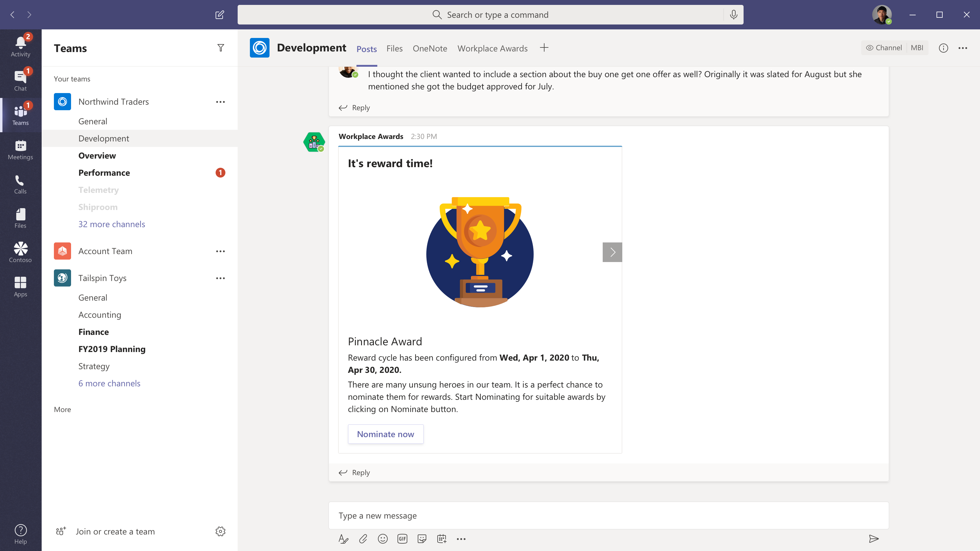Advance the award card carousel arrow
This screenshot has width=980, height=551.
(x=612, y=252)
